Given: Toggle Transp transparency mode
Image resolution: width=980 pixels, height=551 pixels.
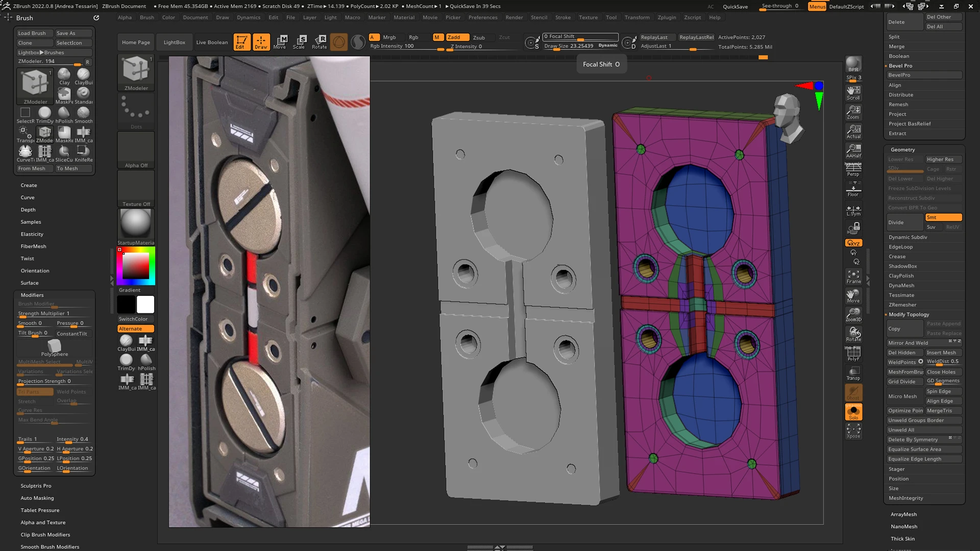Looking at the screenshot, I should (853, 373).
